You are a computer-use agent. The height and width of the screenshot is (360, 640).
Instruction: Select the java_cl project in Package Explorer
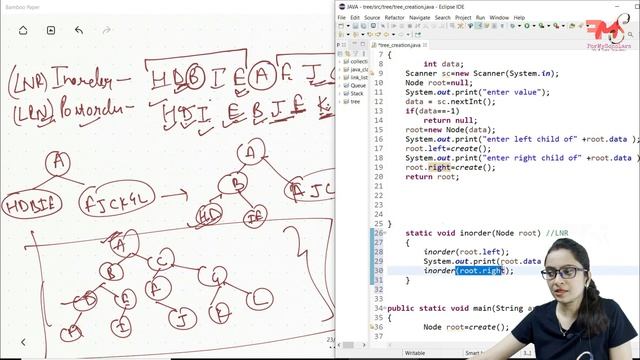355,70
